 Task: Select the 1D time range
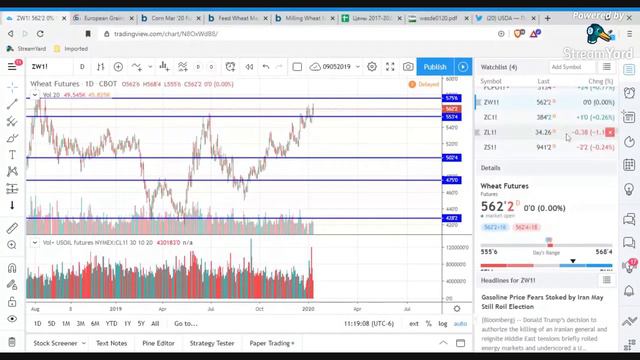[38, 324]
